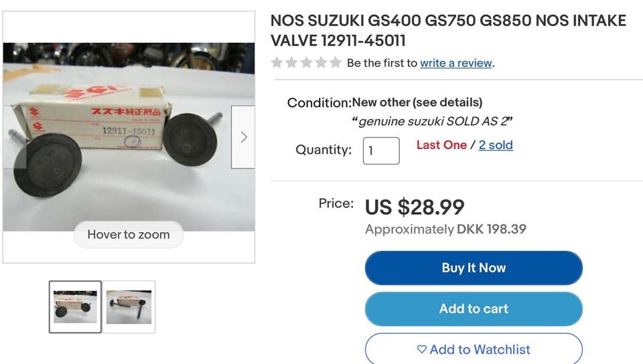Click the first rating star
Viewport: 643px width, 364px height.
[276, 63]
